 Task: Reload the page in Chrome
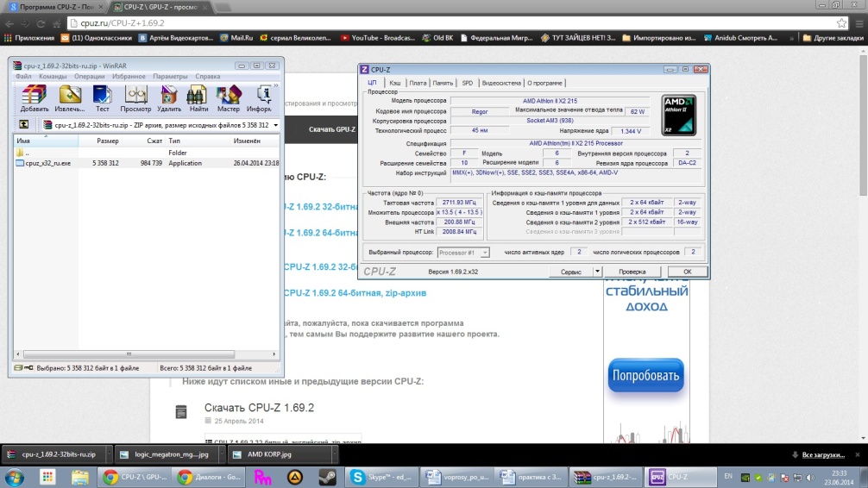pyautogui.click(x=41, y=23)
